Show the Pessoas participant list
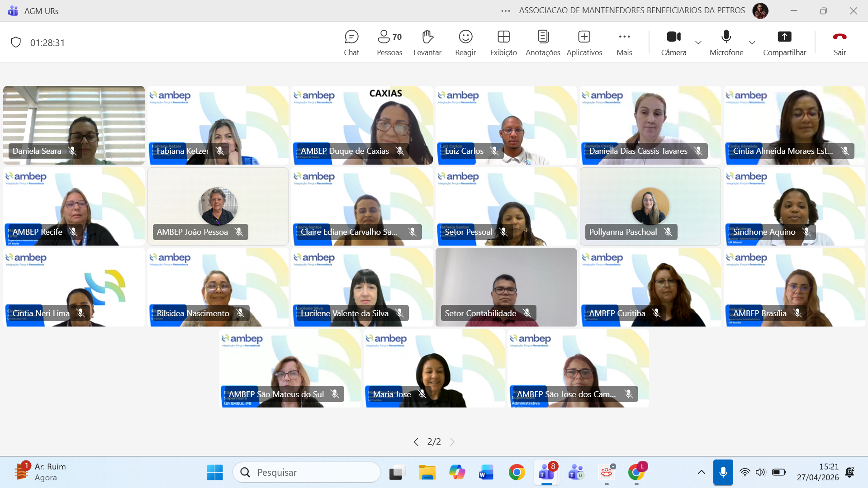Viewport: 868px width, 488px height. pos(389,43)
